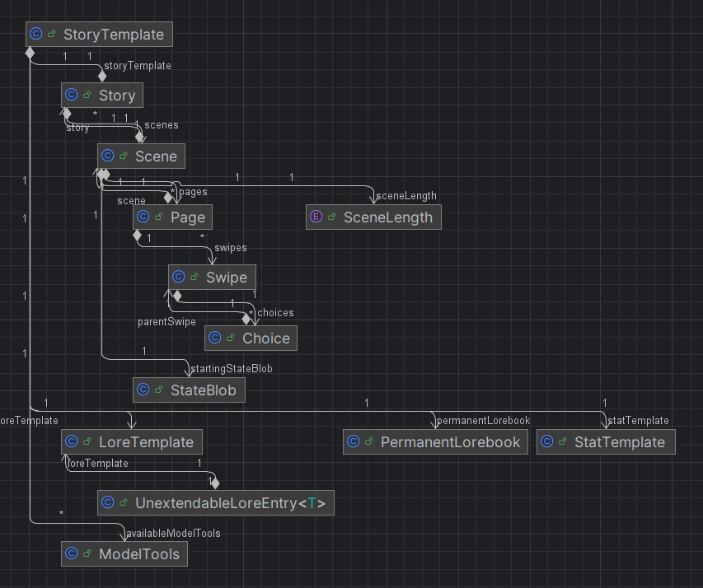
Task: Click the green lock icon on PermanentLorebook node
Action: point(369,442)
